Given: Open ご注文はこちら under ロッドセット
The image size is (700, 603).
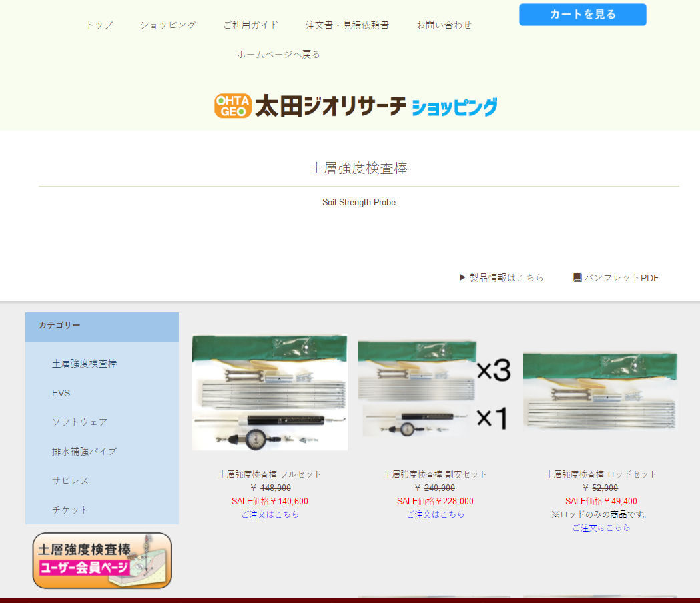Looking at the screenshot, I should click(x=599, y=527).
